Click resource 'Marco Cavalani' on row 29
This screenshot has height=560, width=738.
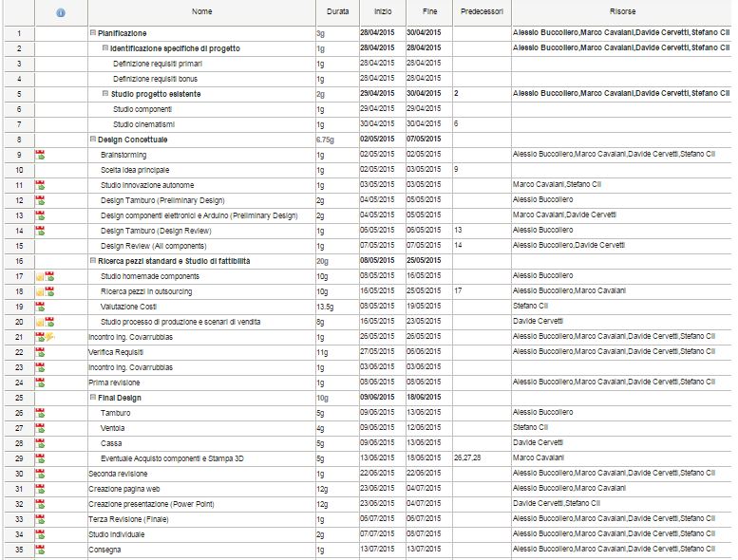[539, 457]
